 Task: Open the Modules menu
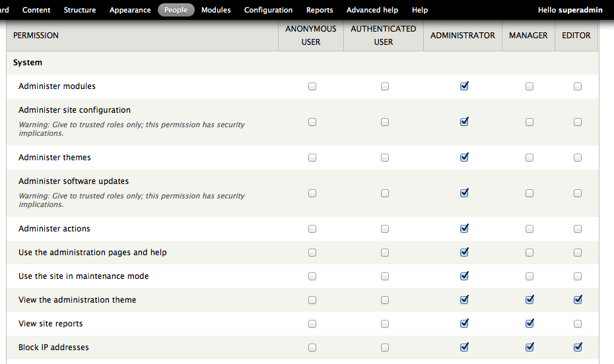216,10
